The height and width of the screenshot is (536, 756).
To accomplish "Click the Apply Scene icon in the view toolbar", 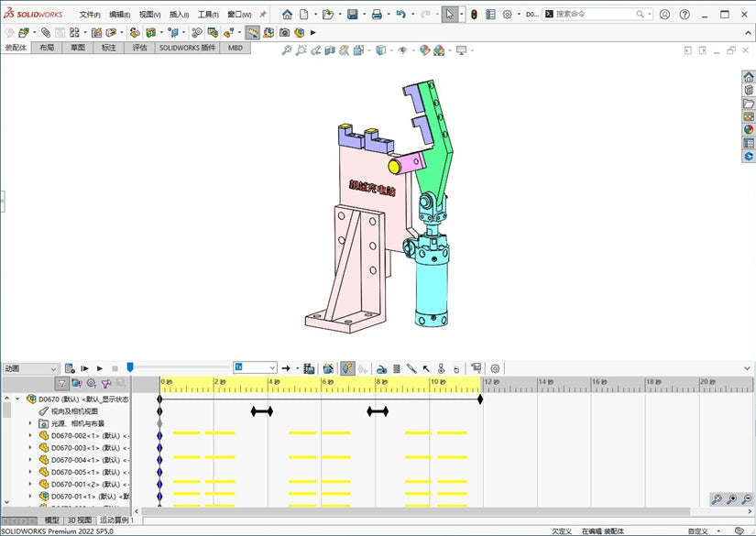I will click(439, 50).
